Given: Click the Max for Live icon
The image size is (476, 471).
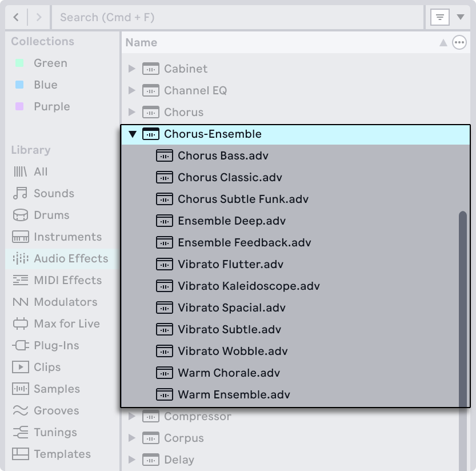Looking at the screenshot, I should click(x=21, y=324).
